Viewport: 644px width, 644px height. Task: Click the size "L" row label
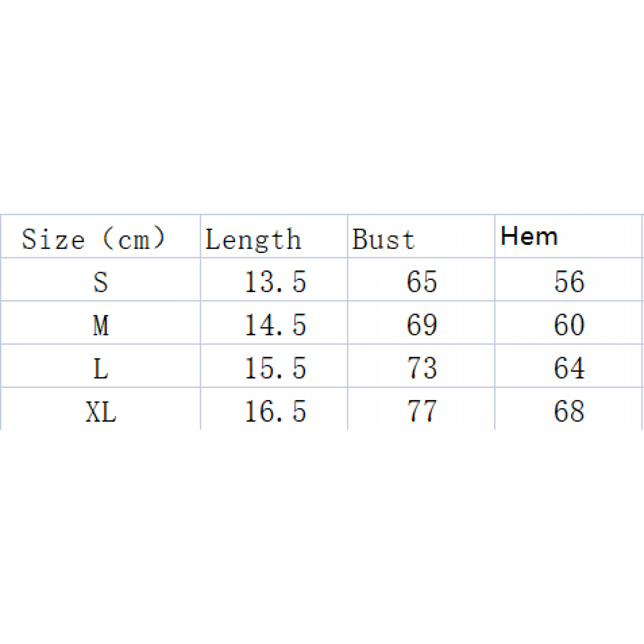click(x=101, y=368)
